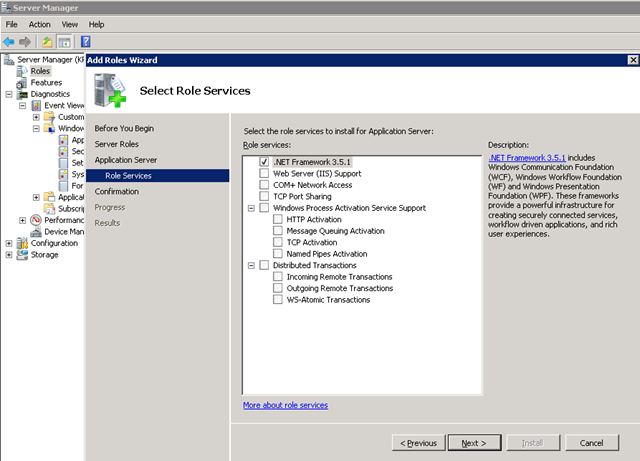Click the Custom Views folder icon

tap(49, 117)
